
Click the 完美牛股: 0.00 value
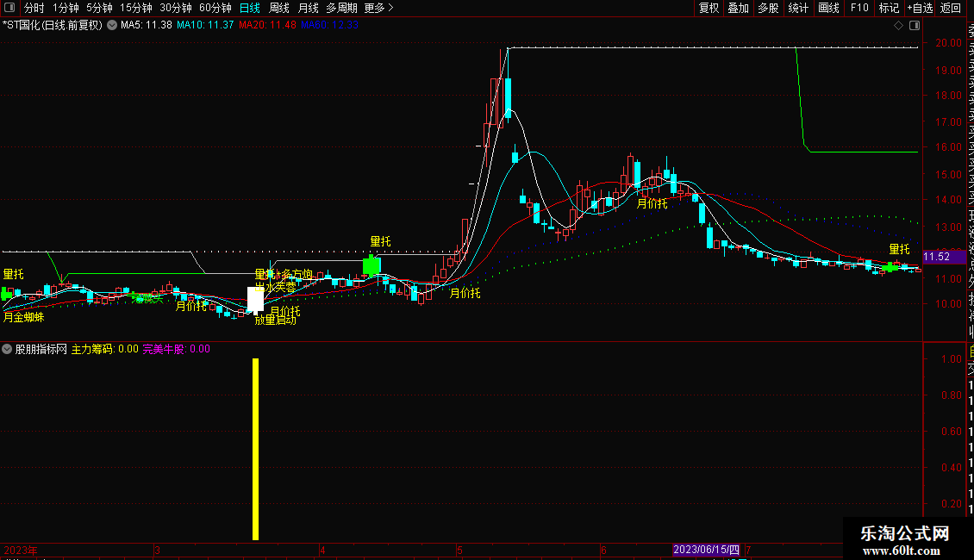(x=177, y=349)
